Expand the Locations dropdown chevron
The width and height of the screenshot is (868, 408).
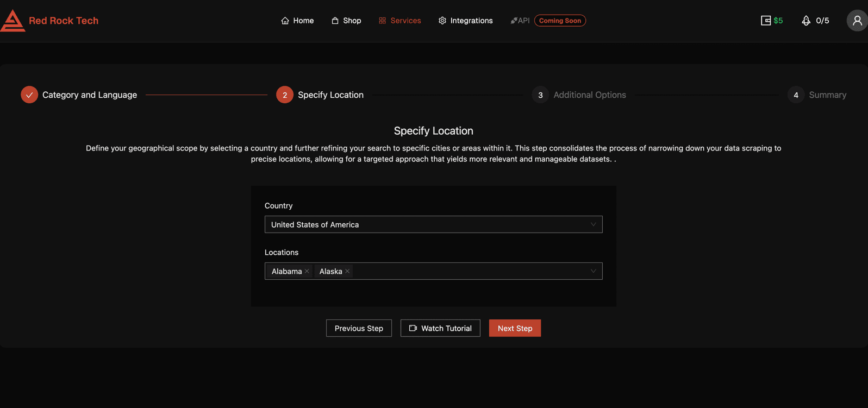(593, 271)
